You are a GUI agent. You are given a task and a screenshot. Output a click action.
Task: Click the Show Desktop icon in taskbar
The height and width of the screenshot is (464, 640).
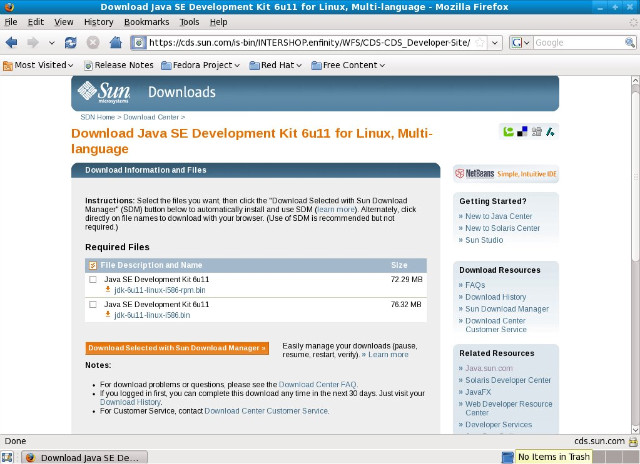(x=7, y=457)
